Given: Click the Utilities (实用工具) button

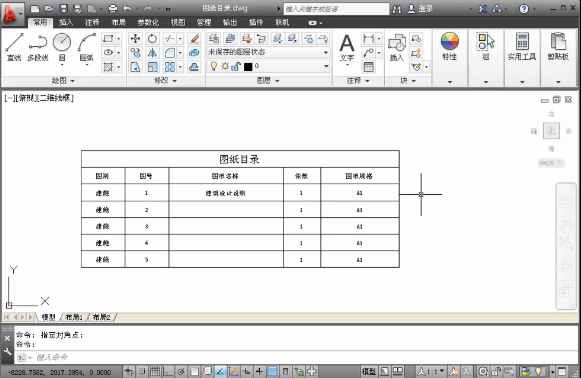Looking at the screenshot, I should 522,47.
